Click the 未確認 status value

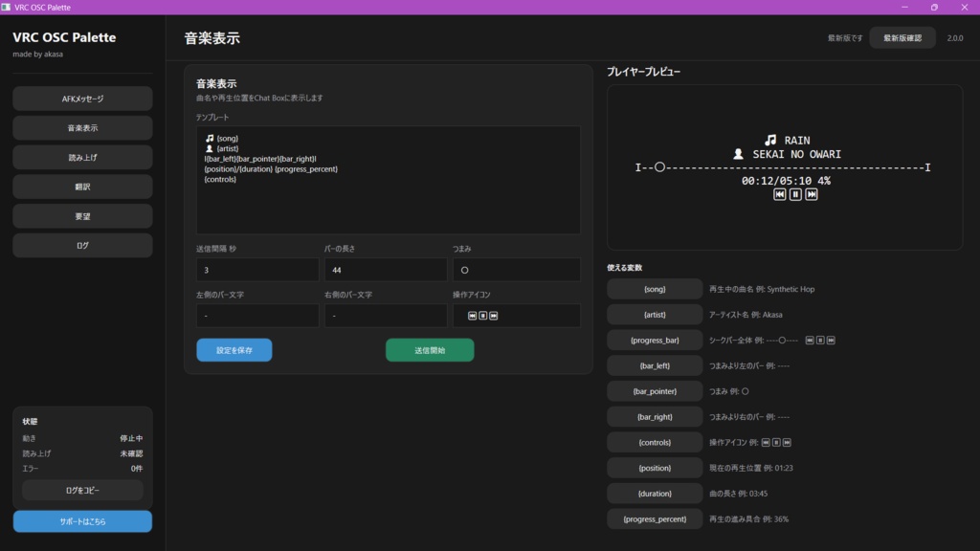coord(131,453)
